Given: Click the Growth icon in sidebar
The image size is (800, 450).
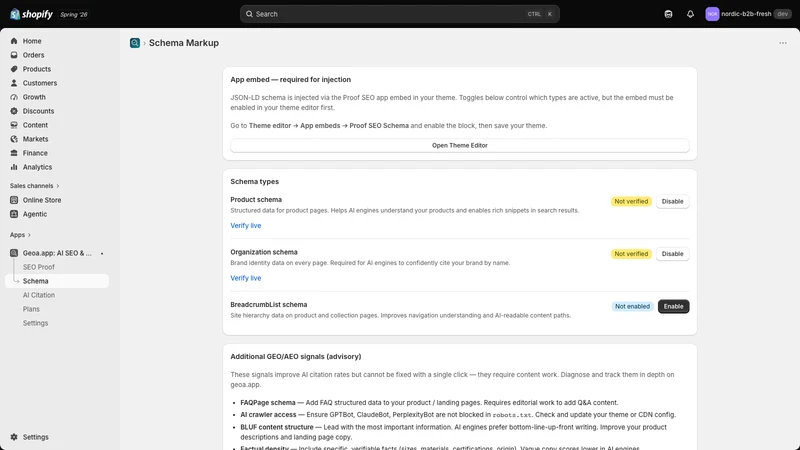Looking at the screenshot, I should click(14, 97).
